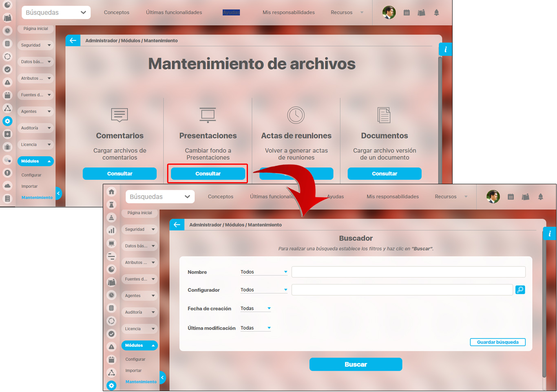Click the highlighted gear icon in the upper sidebar
The height and width of the screenshot is (392, 557).
click(7, 121)
